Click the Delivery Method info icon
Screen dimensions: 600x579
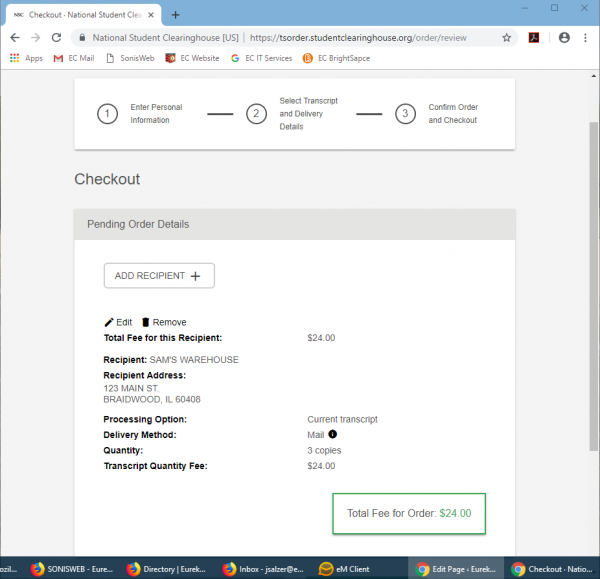[x=333, y=435]
